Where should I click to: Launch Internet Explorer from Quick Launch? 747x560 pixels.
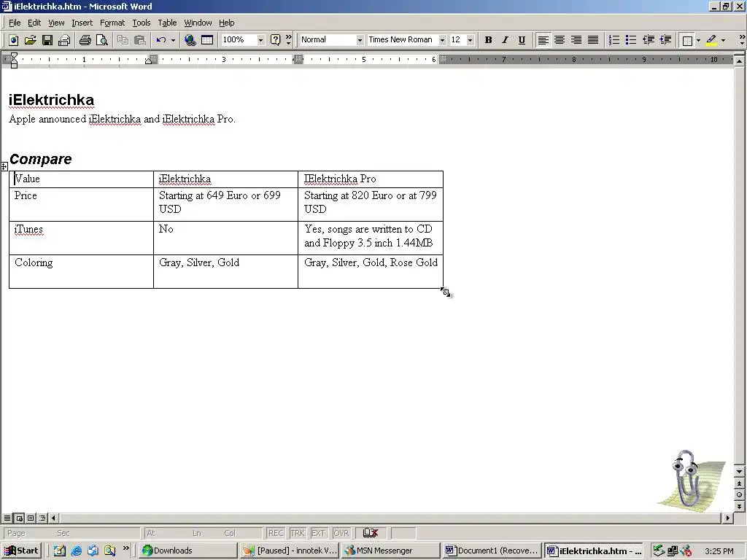pos(76,551)
